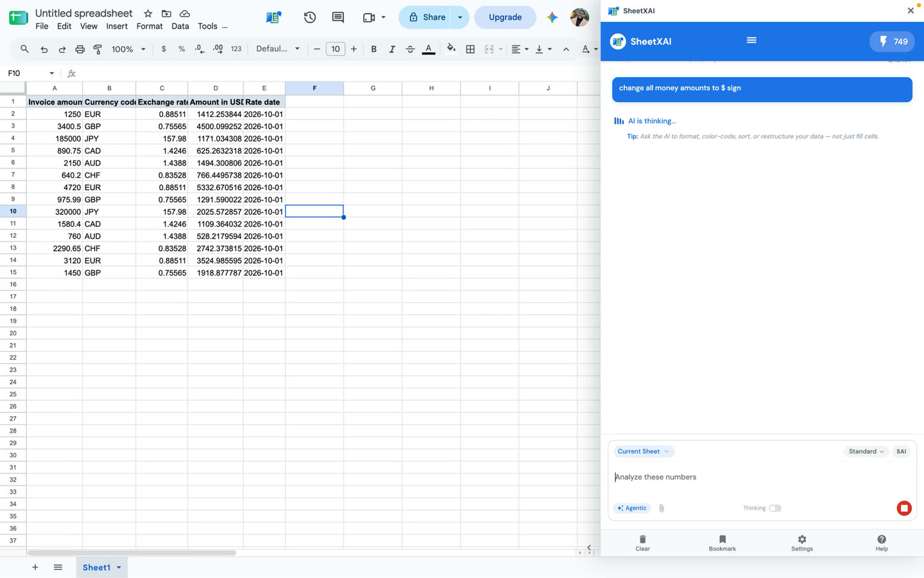Open the Format menu
This screenshot has height=578, width=924.
coord(150,26)
